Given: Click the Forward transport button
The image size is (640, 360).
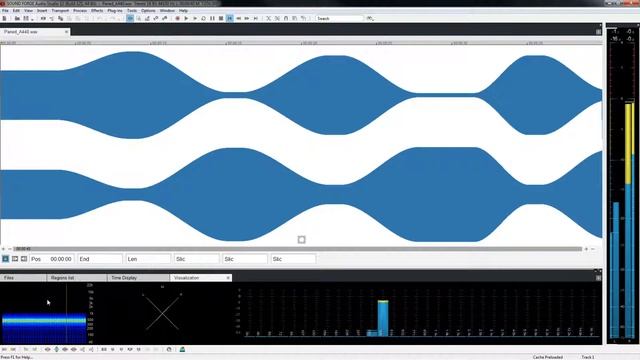Looking at the screenshot, I should [x=247, y=18].
